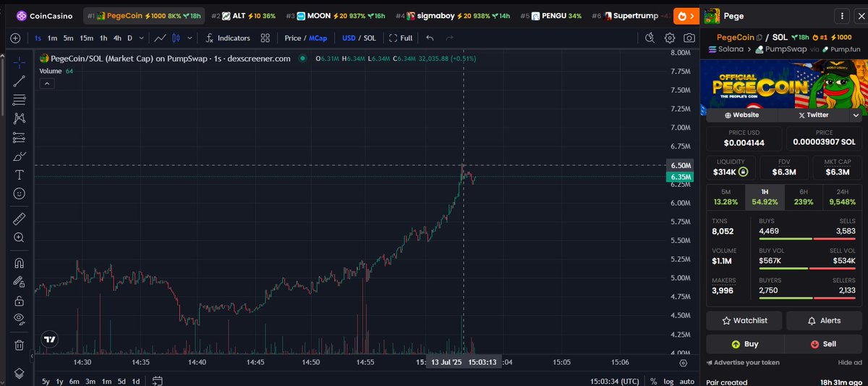
Task: Undo the last chart action
Action: tap(430, 38)
